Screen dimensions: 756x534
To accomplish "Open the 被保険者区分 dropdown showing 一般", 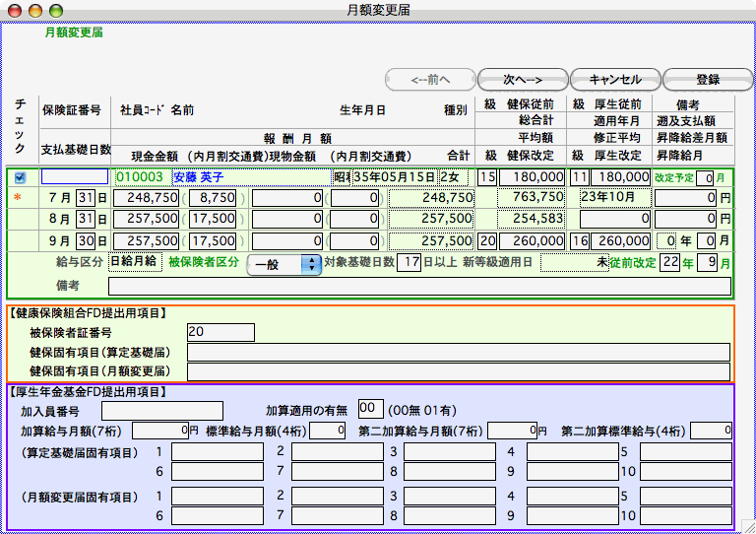I will (283, 264).
